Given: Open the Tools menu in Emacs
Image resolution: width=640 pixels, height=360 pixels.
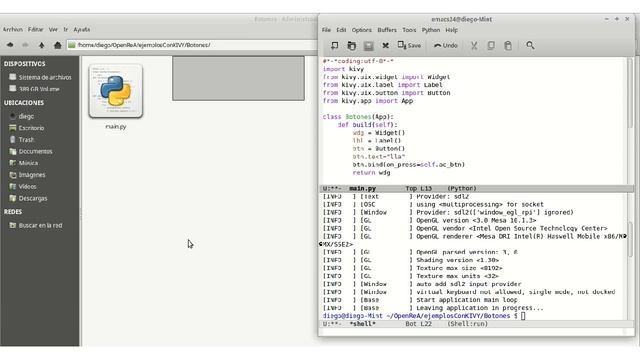Looking at the screenshot, I should (409, 30).
